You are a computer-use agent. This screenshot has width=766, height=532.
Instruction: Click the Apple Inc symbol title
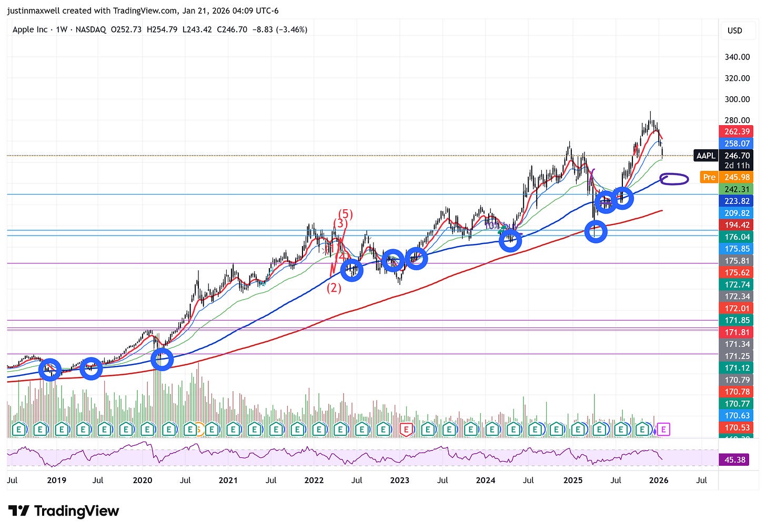coord(30,29)
